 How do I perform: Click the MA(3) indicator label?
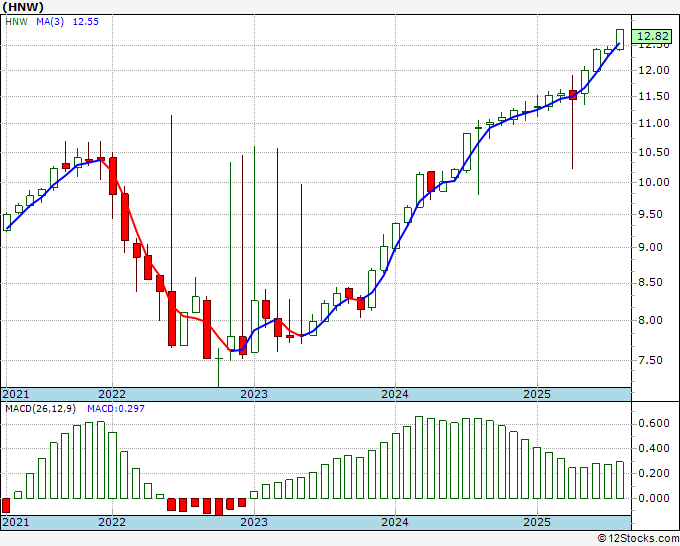tap(50, 22)
